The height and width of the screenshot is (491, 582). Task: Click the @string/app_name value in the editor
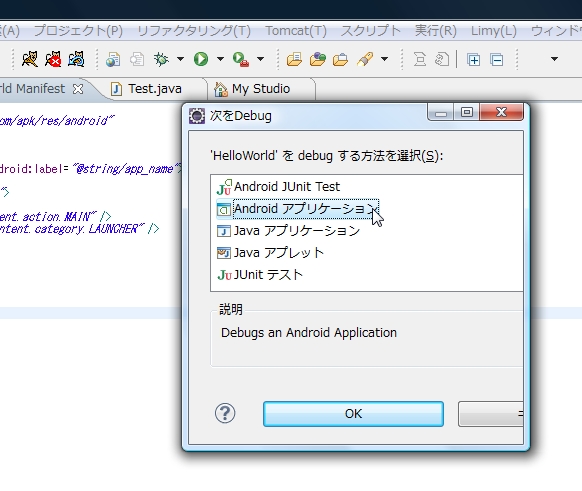(x=127, y=169)
